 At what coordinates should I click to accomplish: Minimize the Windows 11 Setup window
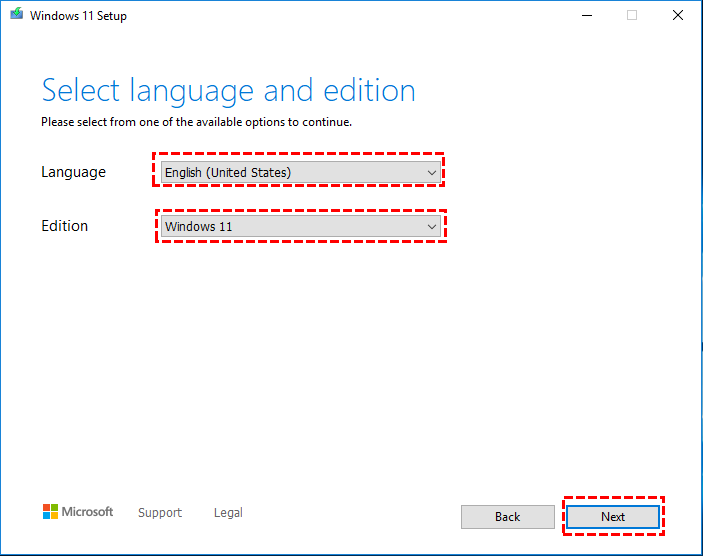coord(585,15)
